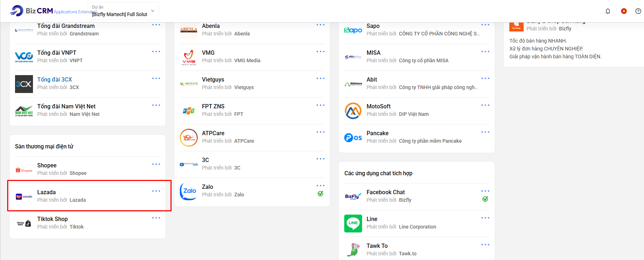Open the more options menu for Tổng đài VNPT

click(156, 52)
